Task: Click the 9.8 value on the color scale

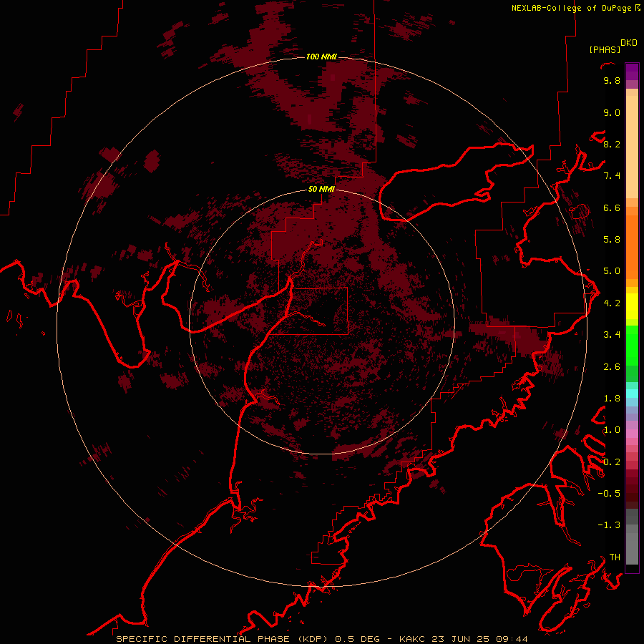Action: click(x=612, y=80)
